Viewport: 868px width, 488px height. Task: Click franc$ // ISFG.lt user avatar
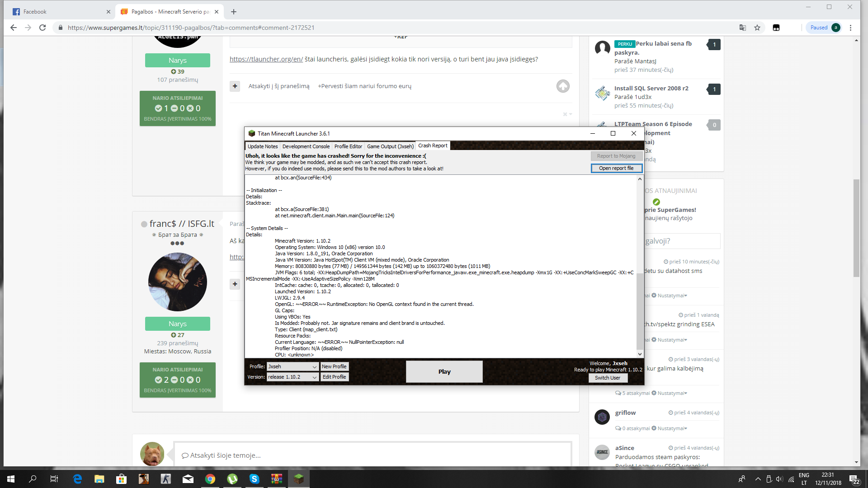tap(178, 282)
